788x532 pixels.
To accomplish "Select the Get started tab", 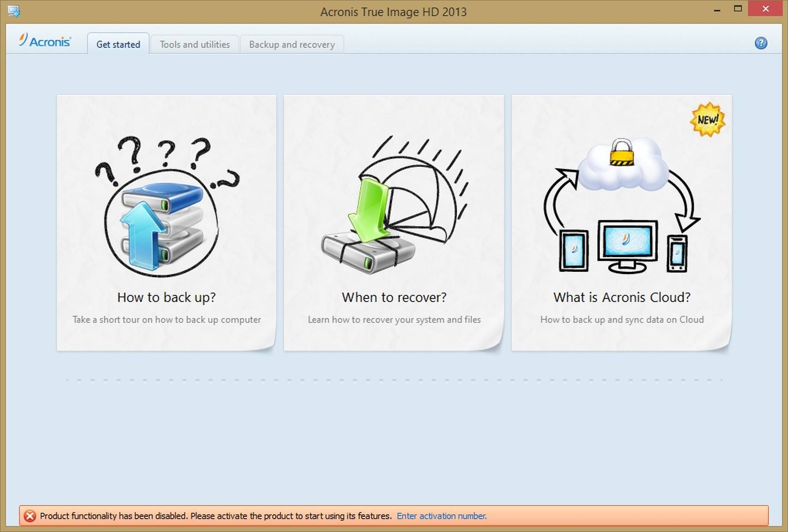I will point(118,44).
